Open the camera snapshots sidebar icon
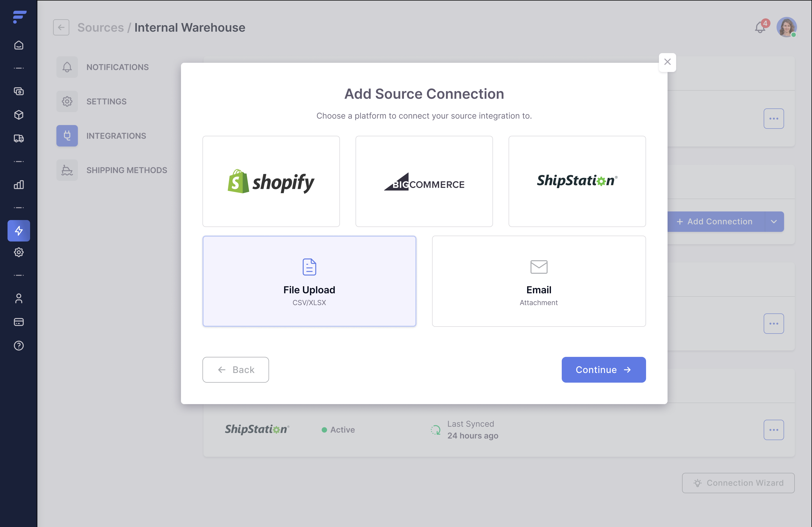 [x=19, y=91]
